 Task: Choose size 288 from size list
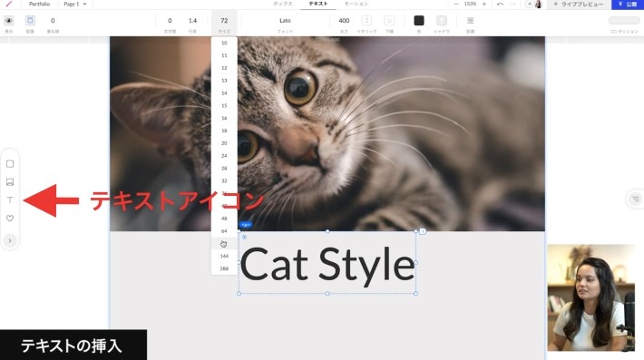224,268
